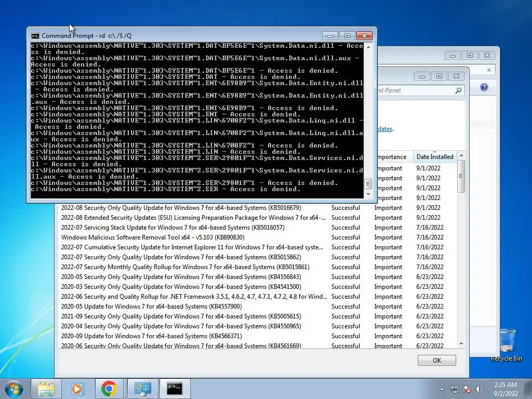Click the update list scroll down arrow
Image resolution: width=532 pixels, height=399 pixels.
click(x=461, y=344)
